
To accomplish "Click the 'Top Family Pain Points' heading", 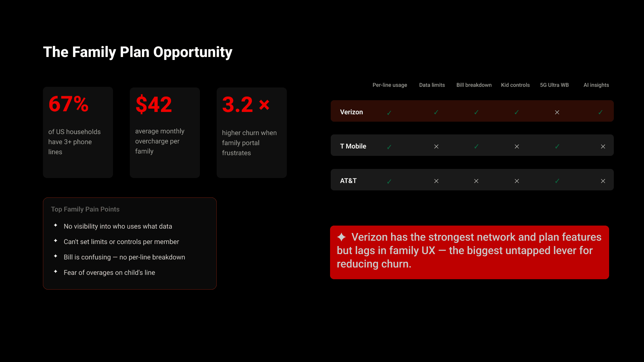I will [85, 209].
